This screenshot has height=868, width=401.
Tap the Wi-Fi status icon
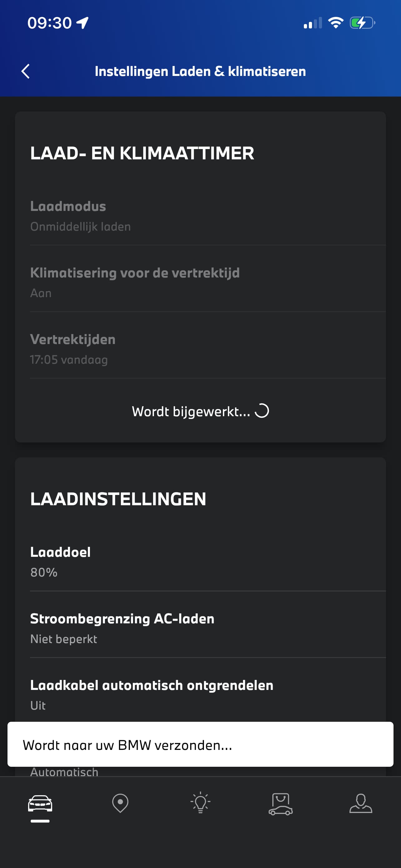coord(335,23)
